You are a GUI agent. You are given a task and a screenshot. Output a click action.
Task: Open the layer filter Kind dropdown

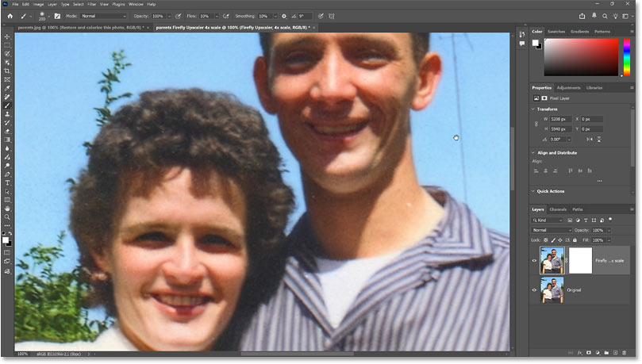point(547,220)
